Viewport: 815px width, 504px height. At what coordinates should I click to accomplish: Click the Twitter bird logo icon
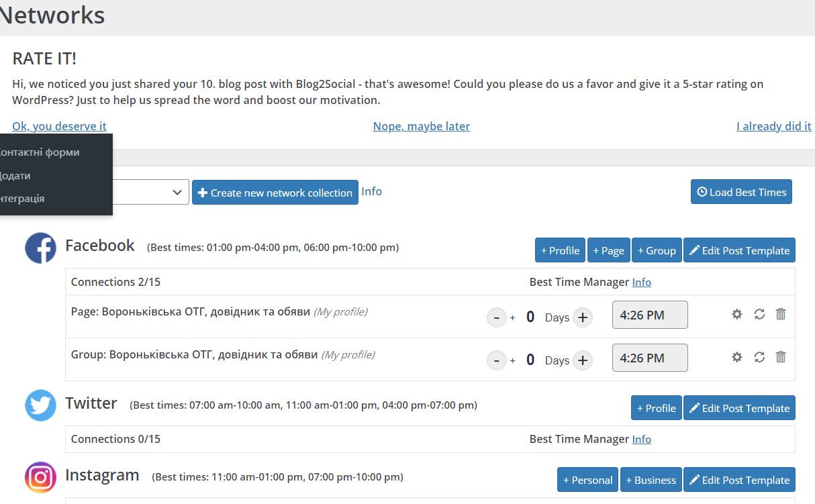pos(40,405)
